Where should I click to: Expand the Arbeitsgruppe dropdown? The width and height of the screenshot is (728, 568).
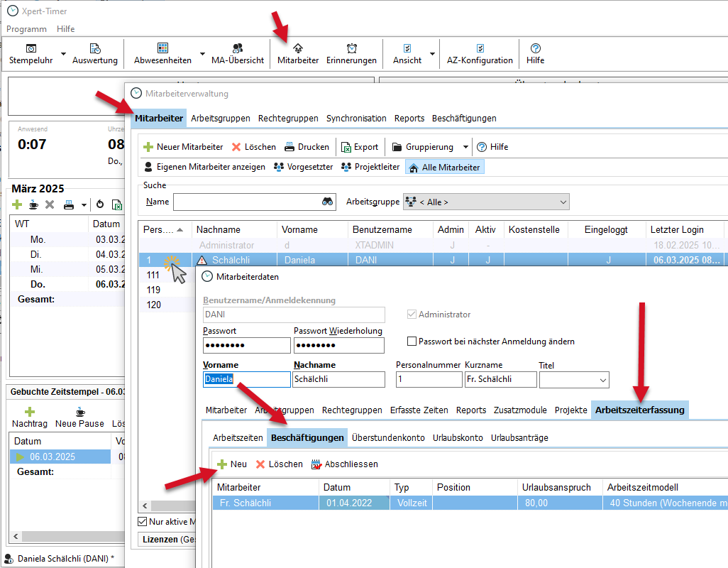563,202
